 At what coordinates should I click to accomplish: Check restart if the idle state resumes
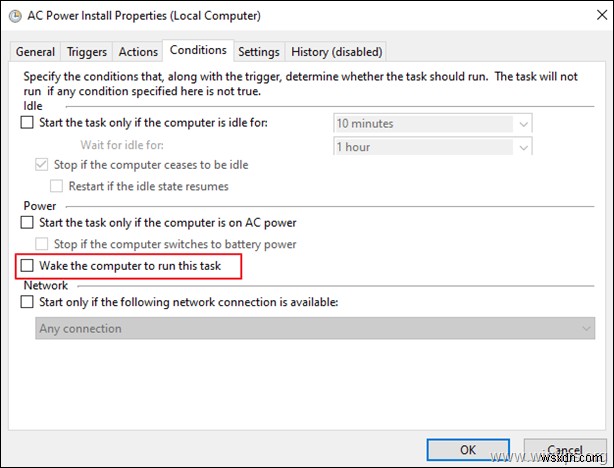[x=57, y=186]
